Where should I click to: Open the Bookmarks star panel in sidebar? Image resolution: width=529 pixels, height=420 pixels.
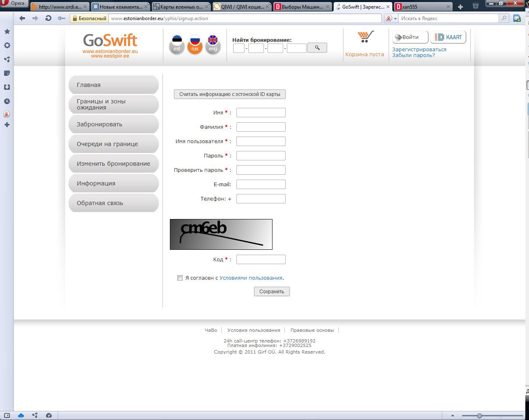(7, 32)
